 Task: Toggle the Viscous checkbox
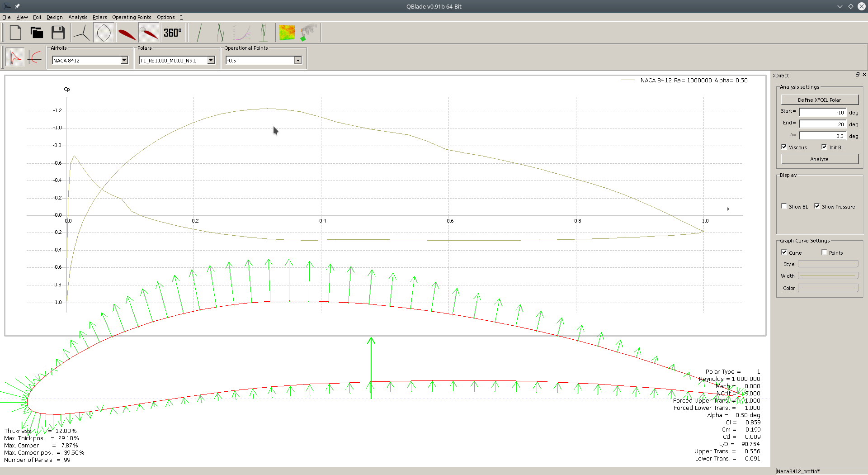784,147
